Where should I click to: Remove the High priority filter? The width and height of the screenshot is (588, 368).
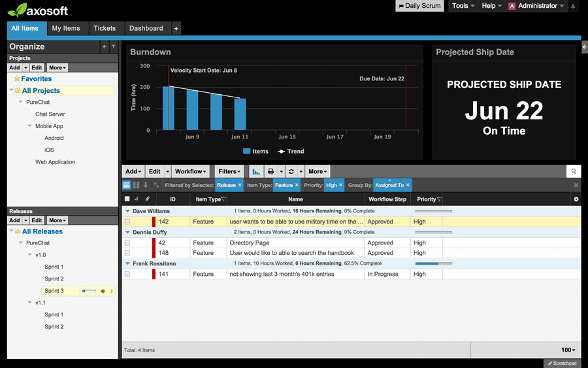pos(341,185)
